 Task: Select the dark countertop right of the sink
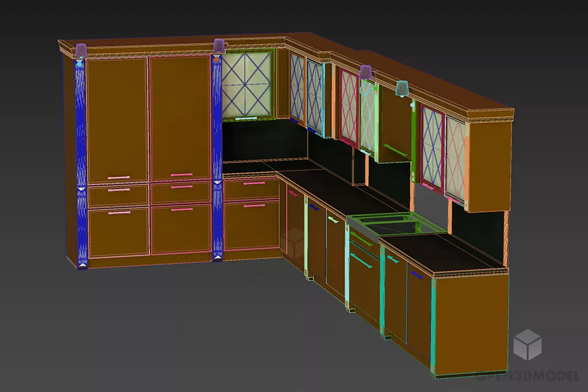(441, 251)
